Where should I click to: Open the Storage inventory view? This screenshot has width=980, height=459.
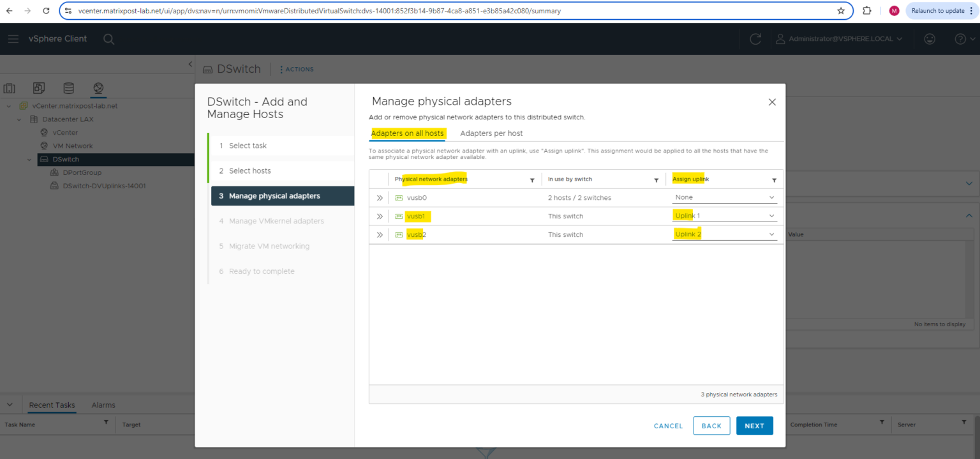coord(68,88)
